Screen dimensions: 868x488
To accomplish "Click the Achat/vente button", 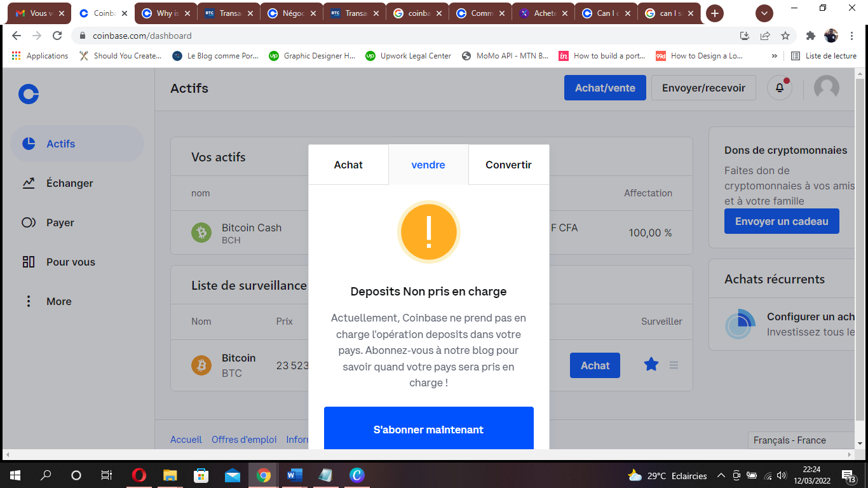I will point(605,88).
